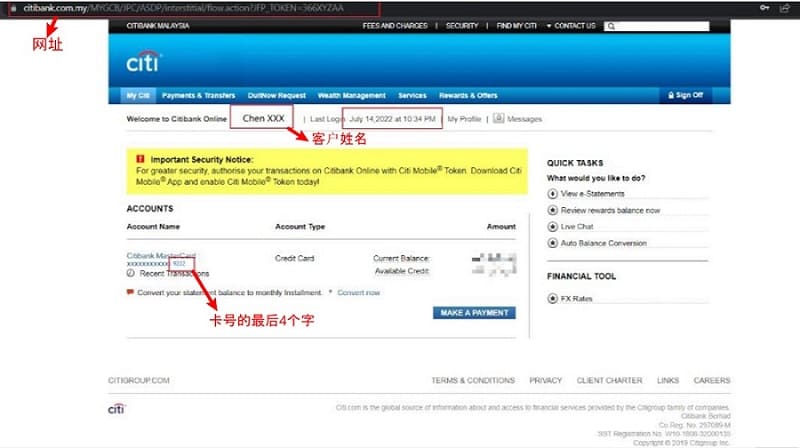Click the Citi logo in blue header
The image size is (800, 448).
click(x=143, y=62)
